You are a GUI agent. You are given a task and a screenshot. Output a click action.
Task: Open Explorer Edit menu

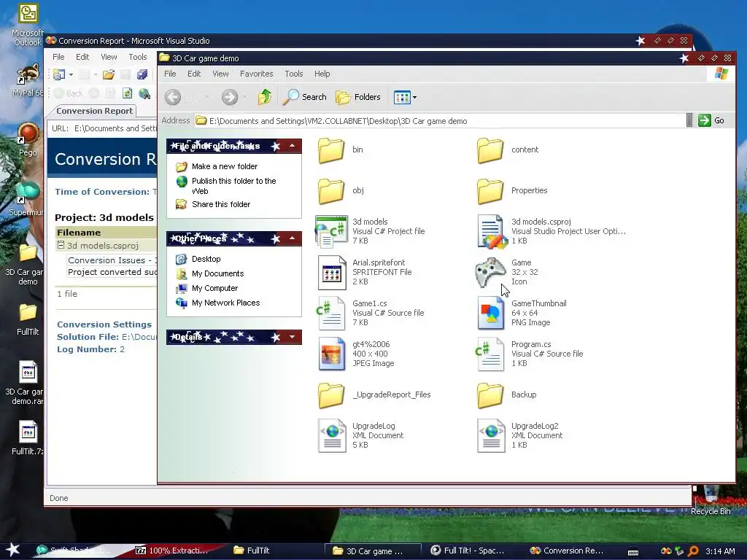[x=194, y=74]
